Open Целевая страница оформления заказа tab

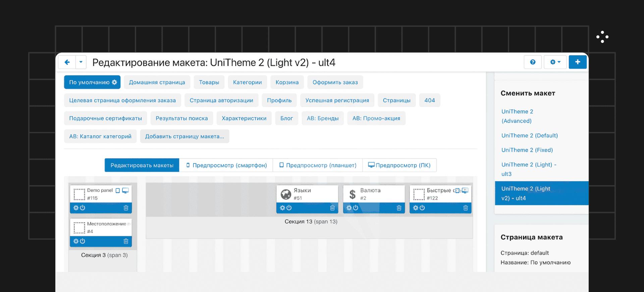pyautogui.click(x=122, y=100)
